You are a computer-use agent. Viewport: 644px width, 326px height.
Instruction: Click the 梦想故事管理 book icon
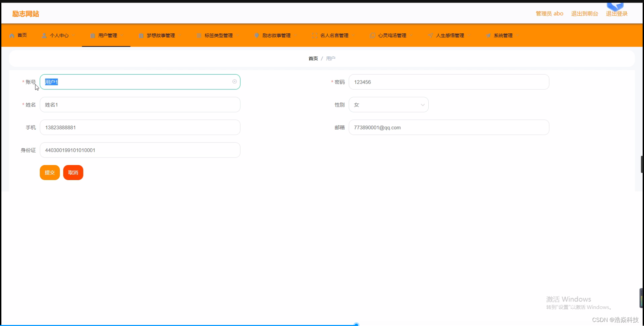click(141, 35)
